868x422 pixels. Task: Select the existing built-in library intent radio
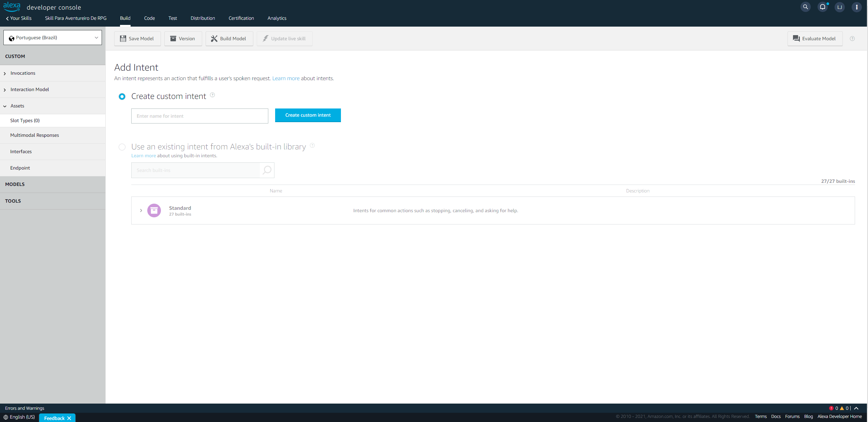(122, 147)
